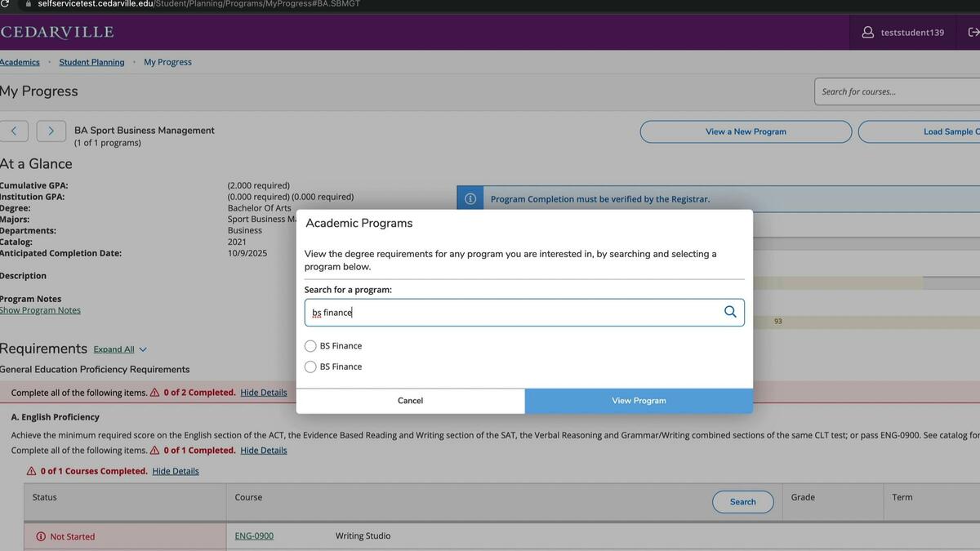The height and width of the screenshot is (551, 980).
Task: Click the browser reload icon
Action: click(x=5, y=4)
